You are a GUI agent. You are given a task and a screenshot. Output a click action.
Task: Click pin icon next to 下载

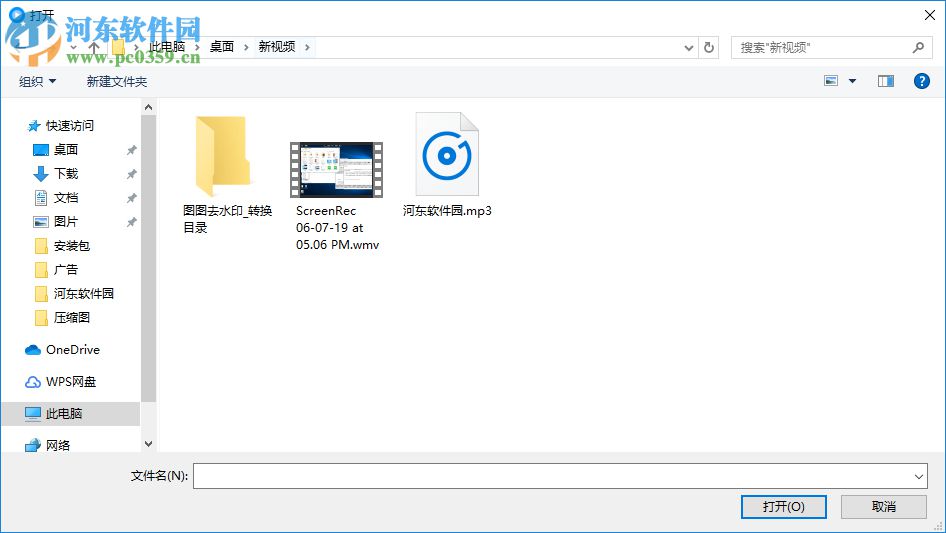pyautogui.click(x=131, y=174)
